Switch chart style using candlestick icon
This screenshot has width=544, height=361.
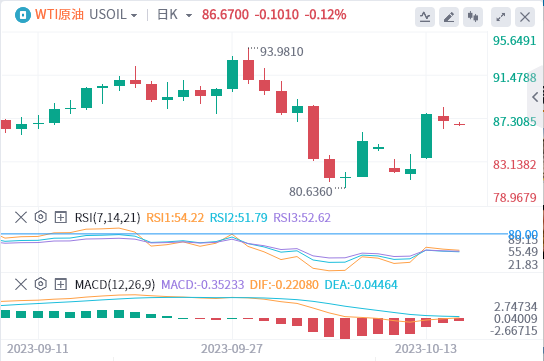point(473,17)
